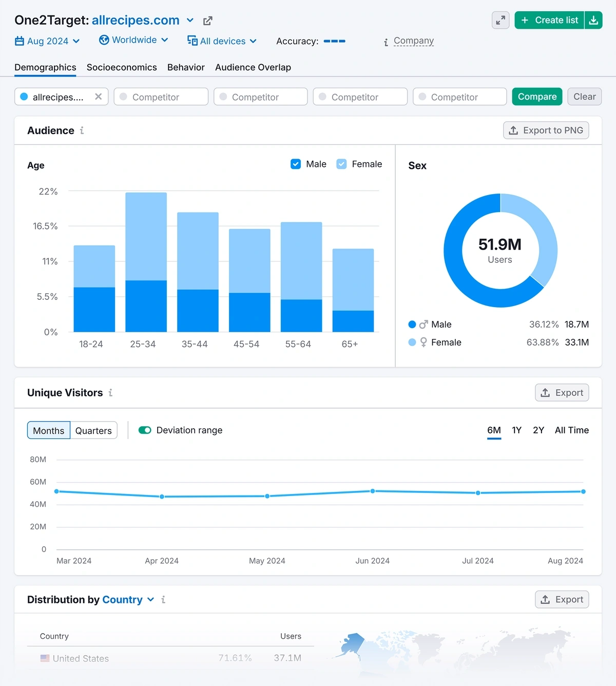The width and height of the screenshot is (616, 686).
Task: Switch to the Socioeconomics tab
Action: pos(122,67)
